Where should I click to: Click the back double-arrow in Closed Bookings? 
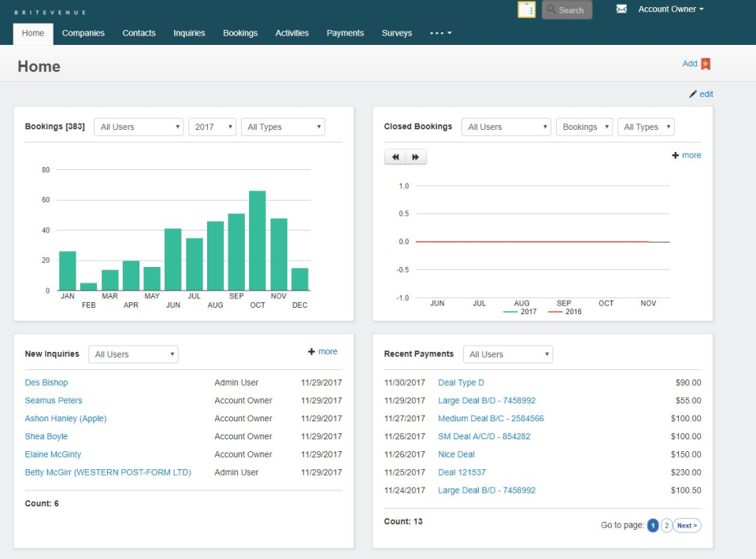pos(395,157)
